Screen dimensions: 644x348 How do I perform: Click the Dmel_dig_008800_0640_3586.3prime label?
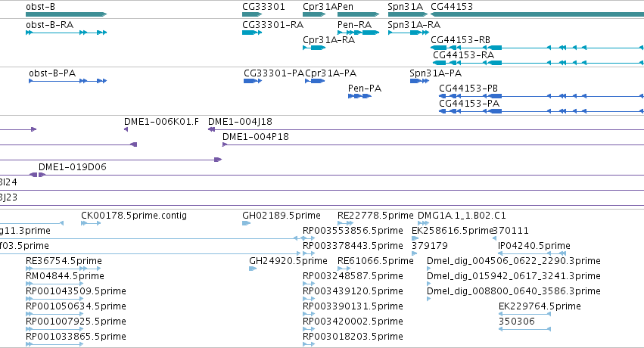tap(513, 291)
